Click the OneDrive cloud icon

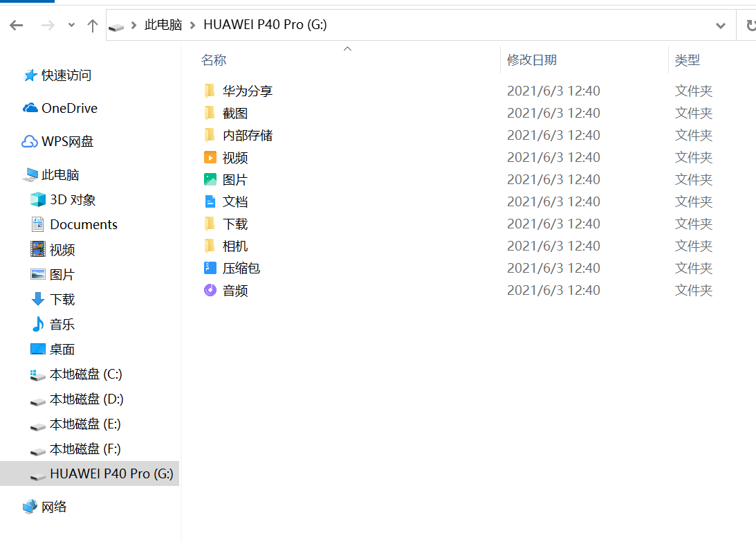pyautogui.click(x=30, y=108)
